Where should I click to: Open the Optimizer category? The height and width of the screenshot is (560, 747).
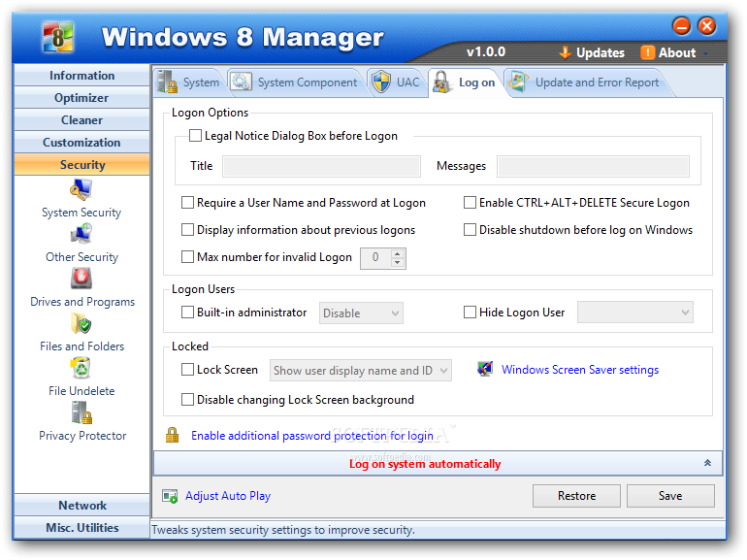point(81,98)
